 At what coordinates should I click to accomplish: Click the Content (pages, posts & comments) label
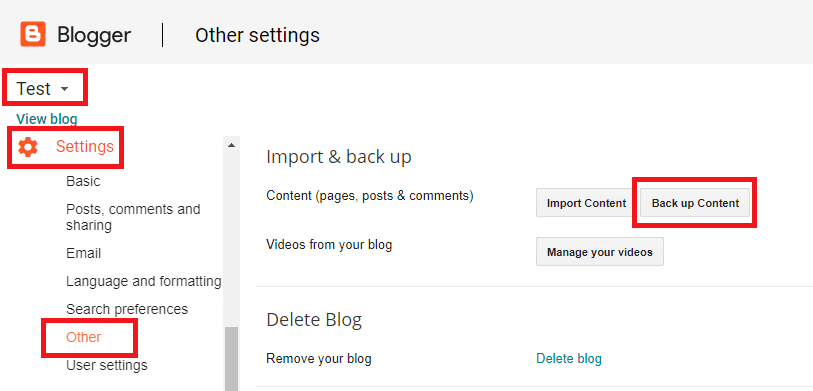[370, 196]
